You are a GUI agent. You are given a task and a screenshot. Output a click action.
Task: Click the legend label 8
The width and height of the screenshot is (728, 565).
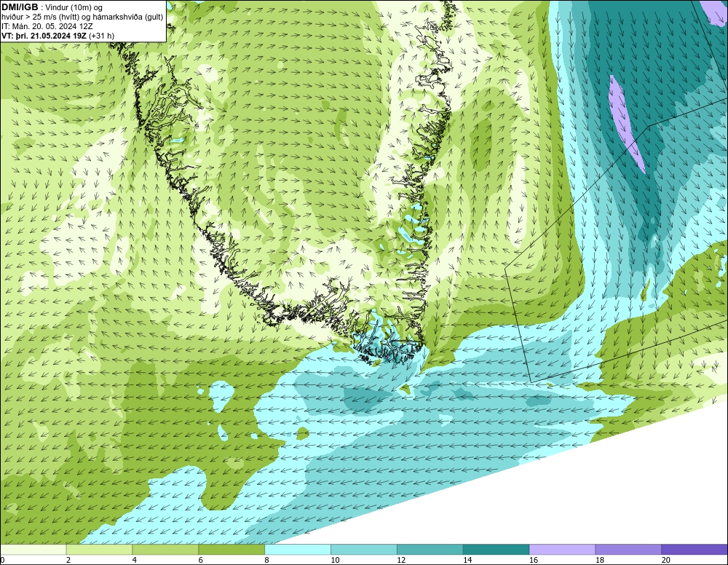pos(267,560)
